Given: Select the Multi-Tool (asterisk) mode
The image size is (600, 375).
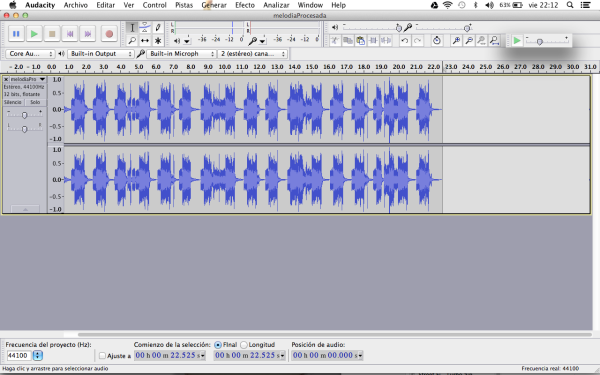Looking at the screenshot, I should tap(158, 40).
